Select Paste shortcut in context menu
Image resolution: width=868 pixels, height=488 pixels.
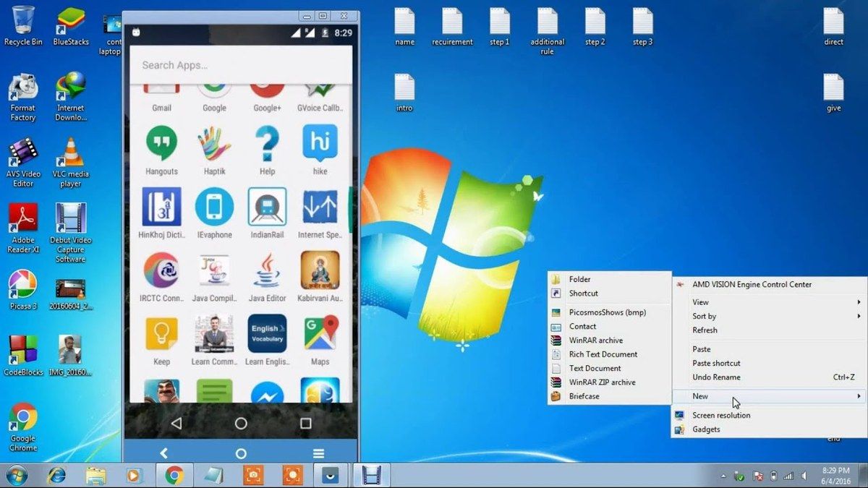click(770, 363)
